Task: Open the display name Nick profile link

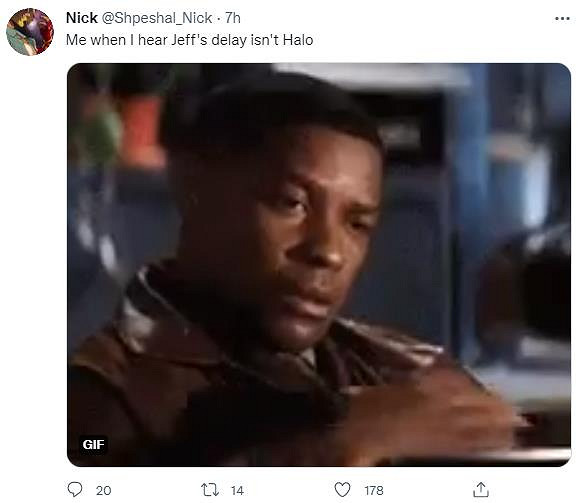Action: tap(82, 18)
